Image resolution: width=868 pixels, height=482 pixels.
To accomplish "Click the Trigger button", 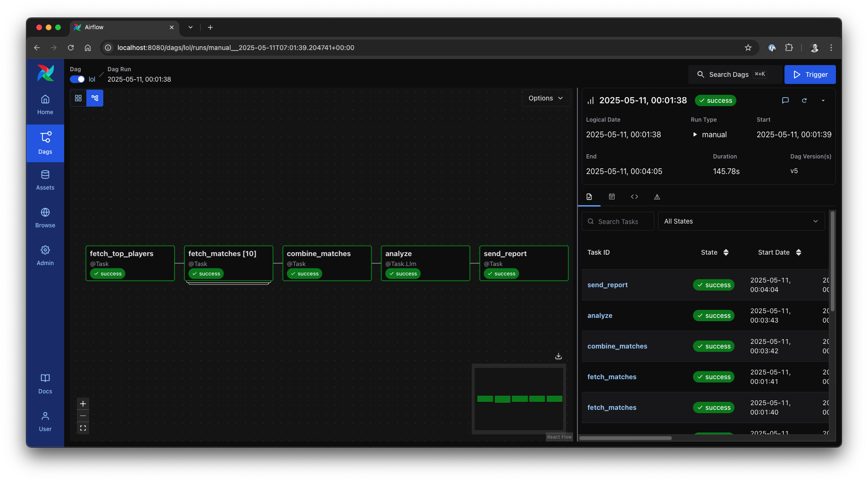I will coord(810,75).
